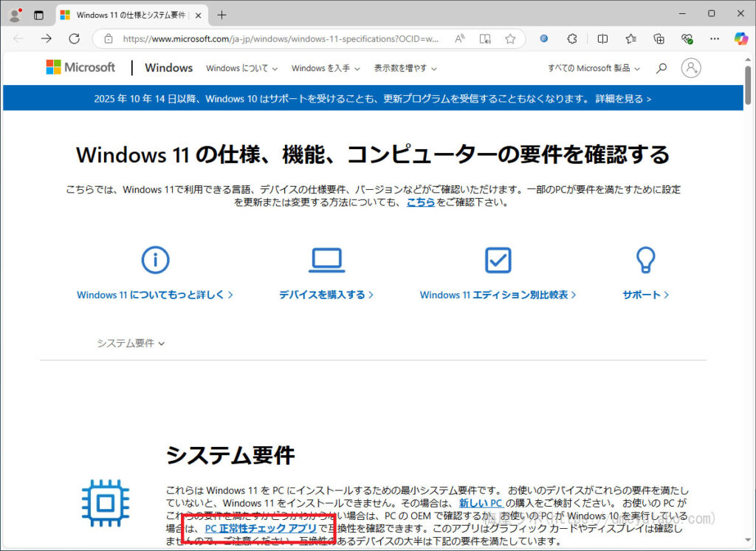Go forward with the forward arrow

[x=47, y=38]
